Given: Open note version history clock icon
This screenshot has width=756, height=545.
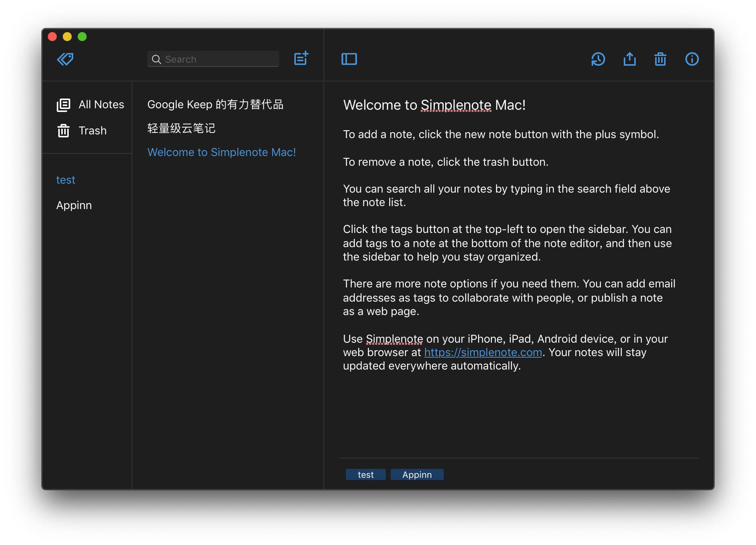Looking at the screenshot, I should point(598,59).
